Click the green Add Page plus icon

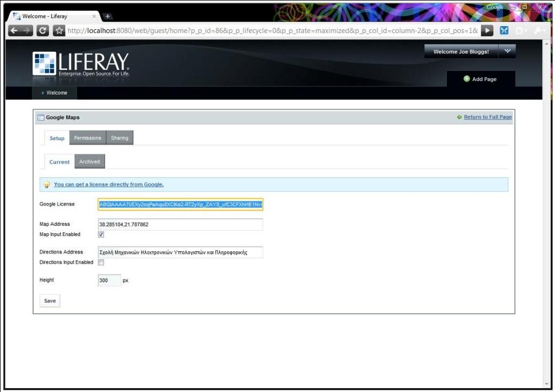[467, 79]
